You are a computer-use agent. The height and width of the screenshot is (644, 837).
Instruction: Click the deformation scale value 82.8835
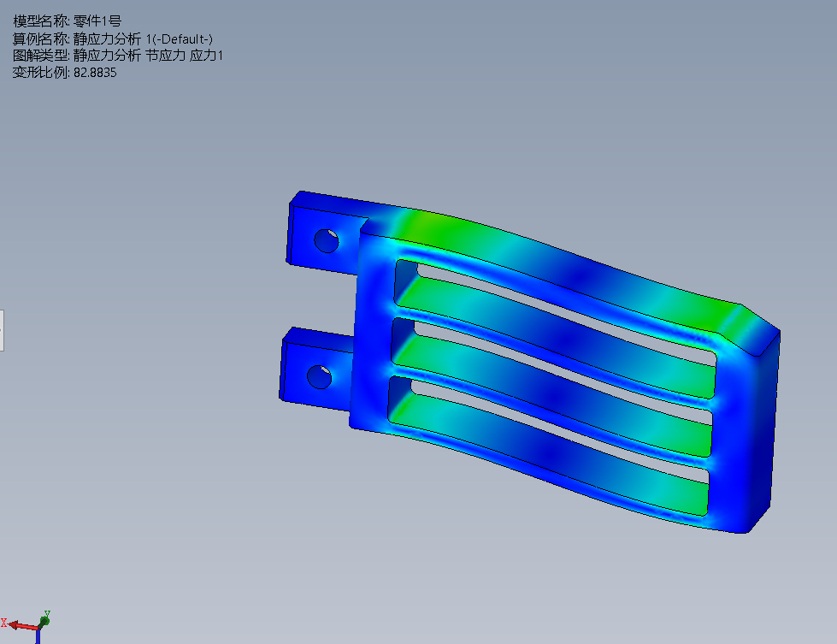[95, 73]
